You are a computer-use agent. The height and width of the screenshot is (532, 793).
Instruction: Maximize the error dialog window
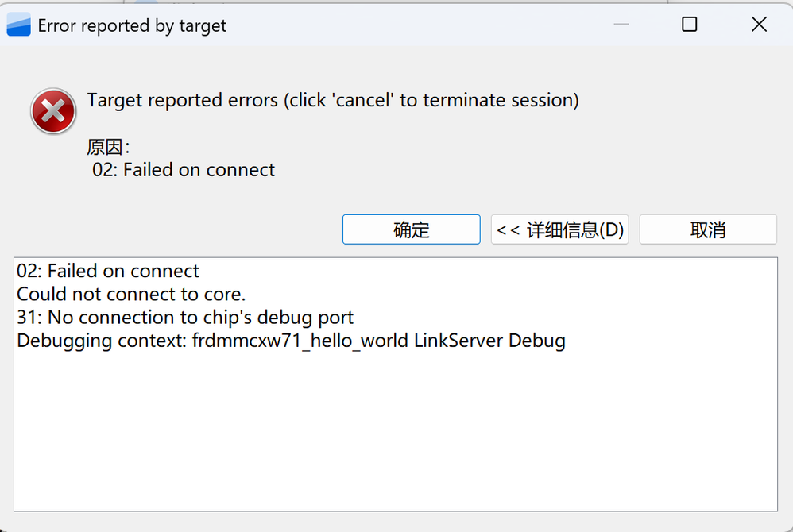point(690,25)
